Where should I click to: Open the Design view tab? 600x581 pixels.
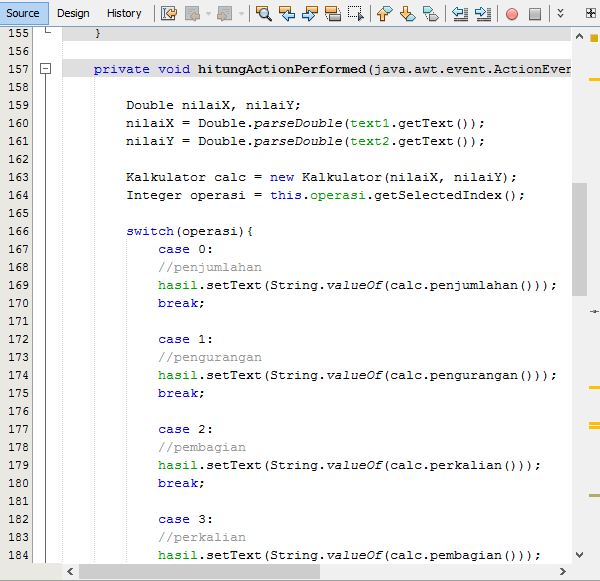pos(73,13)
